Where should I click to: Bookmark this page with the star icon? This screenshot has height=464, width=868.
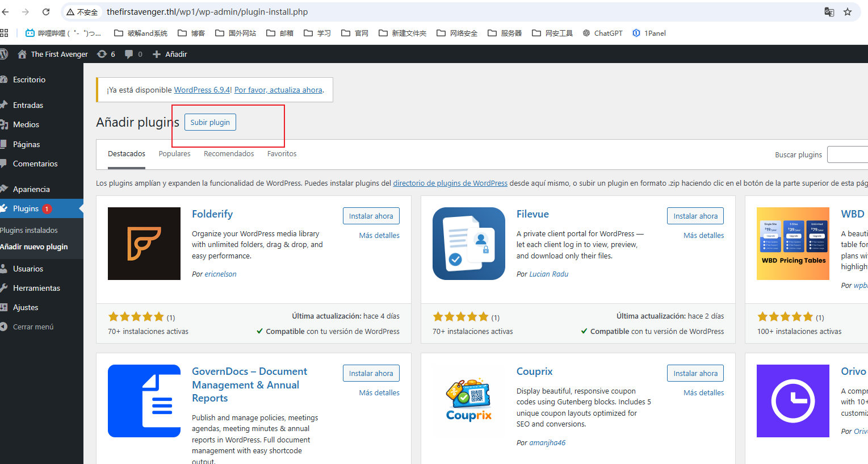(848, 12)
